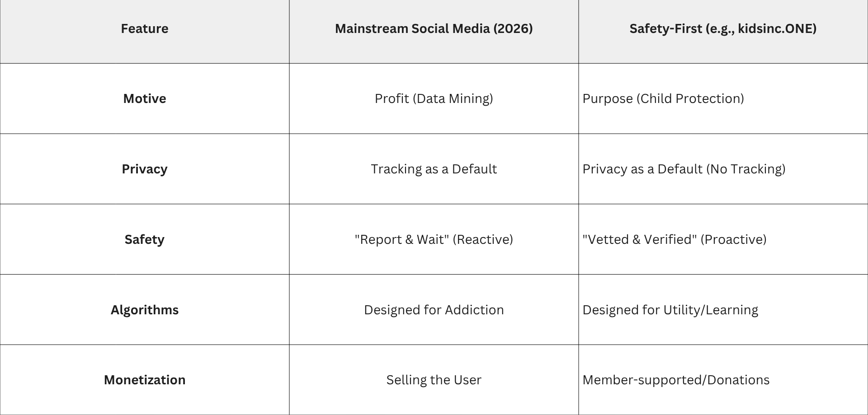868x415 pixels.
Task: Select the Member-supported/Donations cell
Action: [676, 380]
